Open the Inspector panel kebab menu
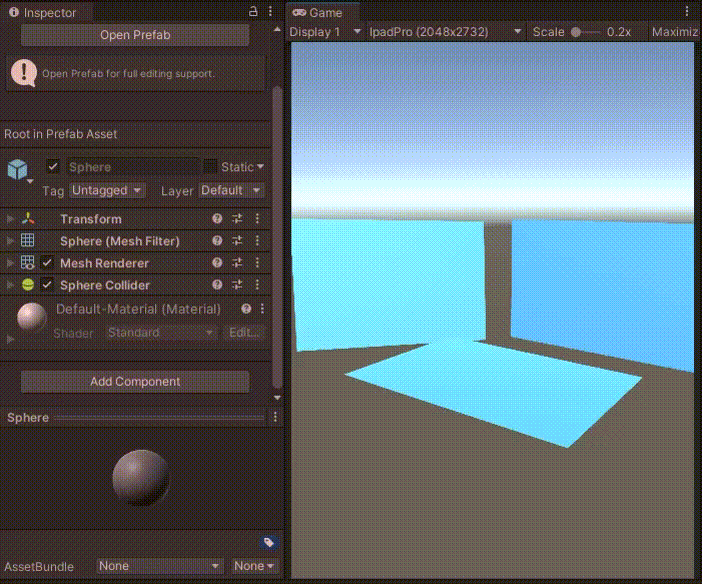The height and width of the screenshot is (584, 702). pyautogui.click(x=270, y=11)
